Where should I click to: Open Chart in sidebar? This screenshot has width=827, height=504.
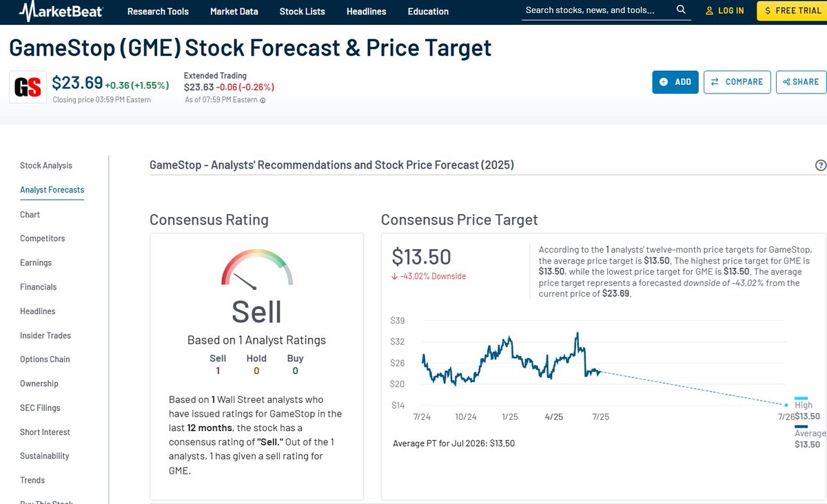point(30,215)
